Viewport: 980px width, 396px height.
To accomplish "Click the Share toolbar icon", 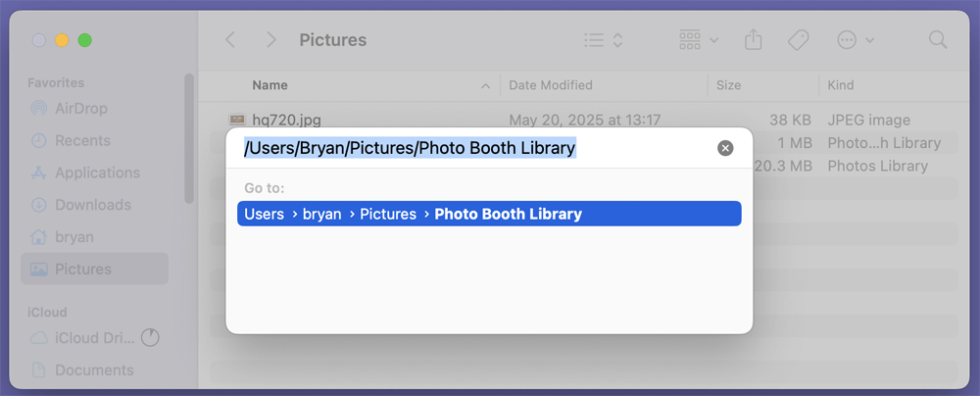I will coord(754,40).
